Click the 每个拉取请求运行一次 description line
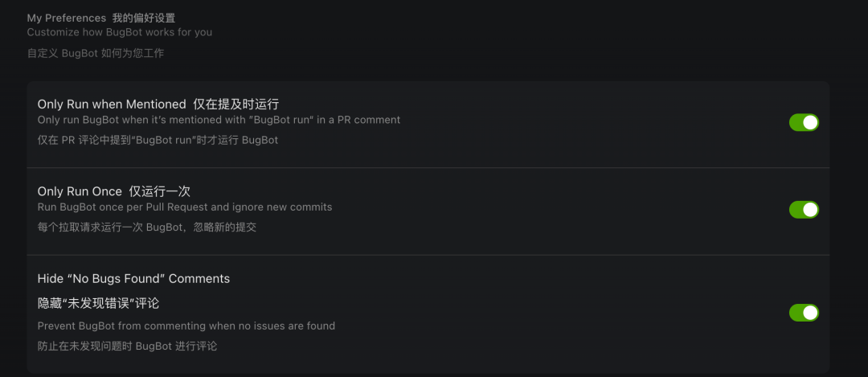Screen dimensions: 868x377 [146, 227]
